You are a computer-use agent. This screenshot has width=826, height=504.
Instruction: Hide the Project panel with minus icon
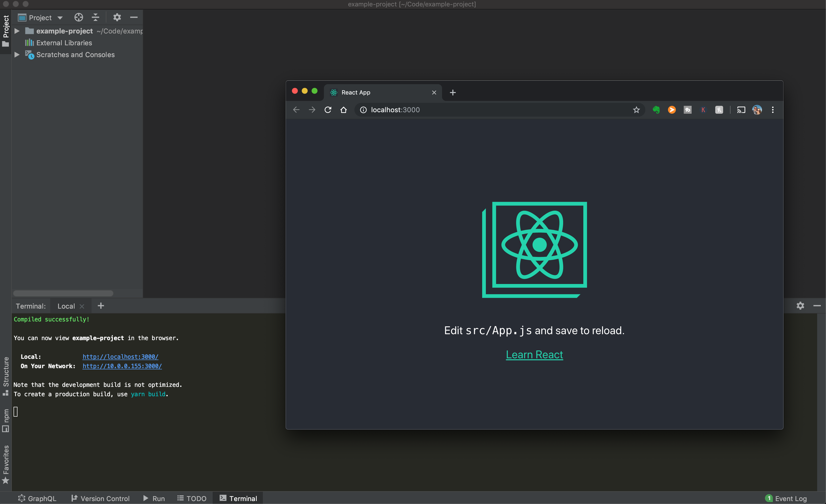click(134, 17)
